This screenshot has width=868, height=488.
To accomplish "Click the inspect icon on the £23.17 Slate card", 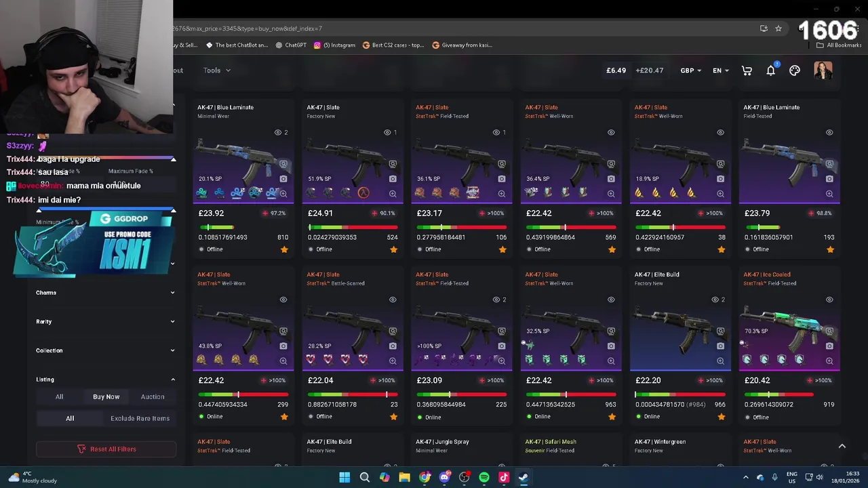I will pos(502,164).
